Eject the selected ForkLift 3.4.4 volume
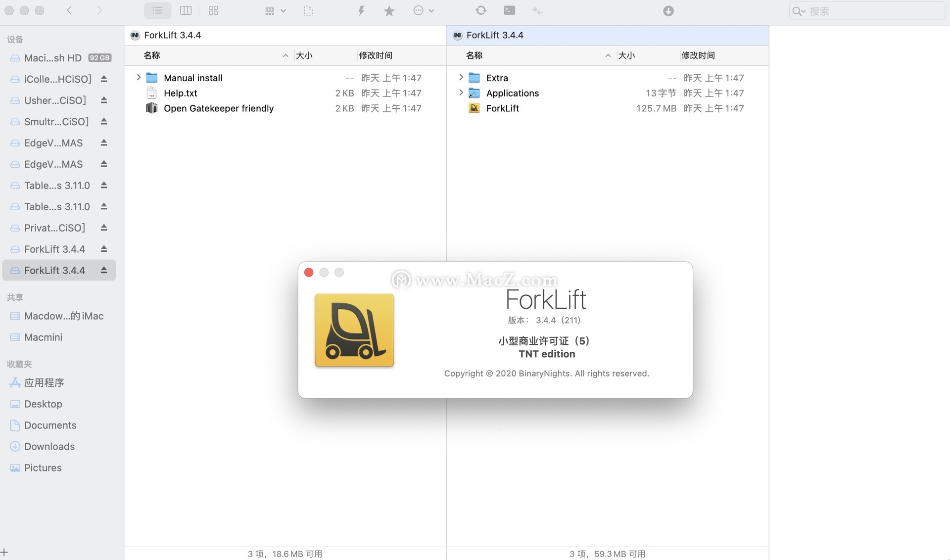 pyautogui.click(x=104, y=271)
